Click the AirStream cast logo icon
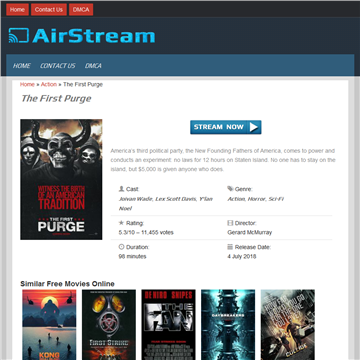 click(x=19, y=35)
